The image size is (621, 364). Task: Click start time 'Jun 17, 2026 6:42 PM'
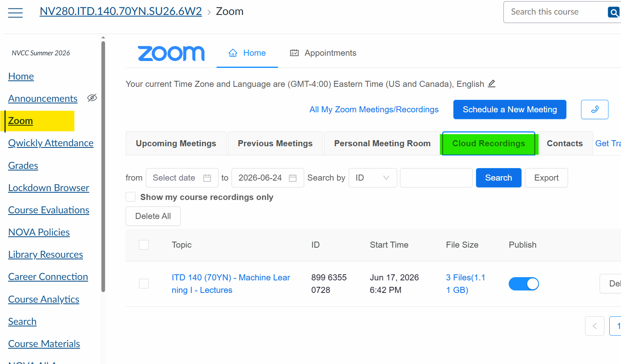(x=394, y=284)
